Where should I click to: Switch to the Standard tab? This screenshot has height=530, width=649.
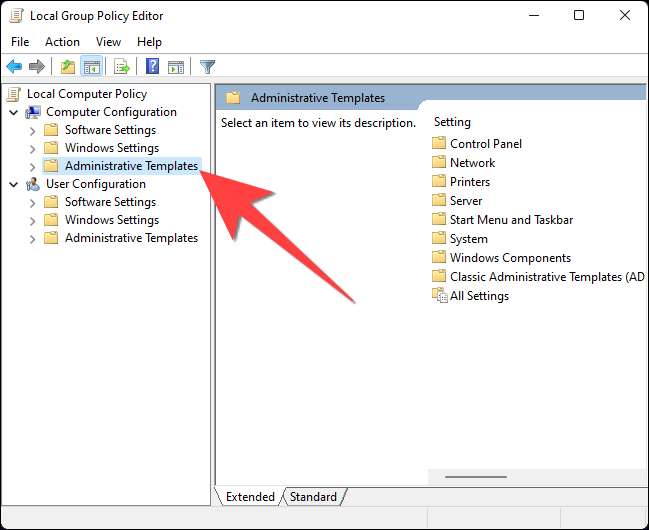[x=313, y=496]
